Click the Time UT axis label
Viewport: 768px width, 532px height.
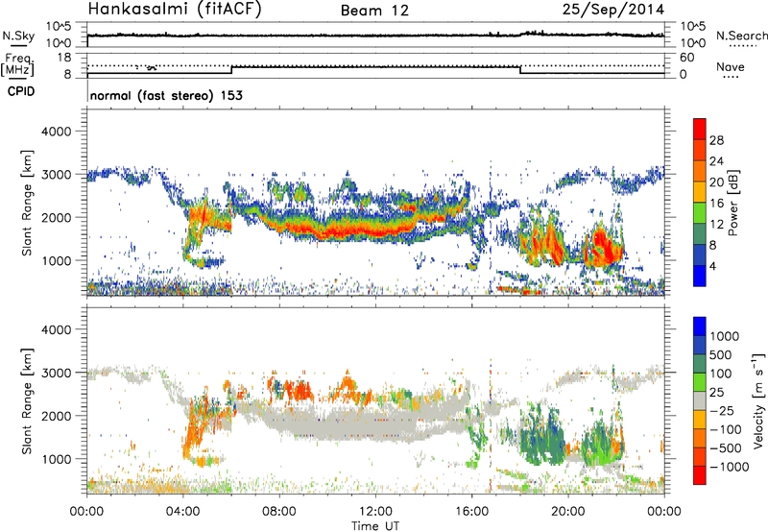(375, 526)
